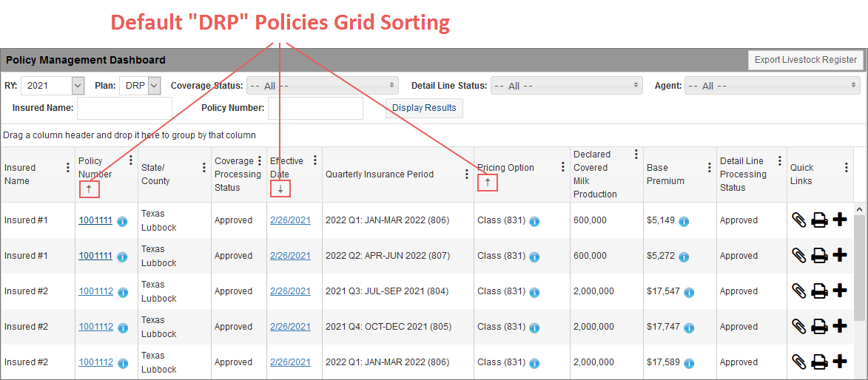Click printer icon in $5,272 premium row

coord(819,256)
